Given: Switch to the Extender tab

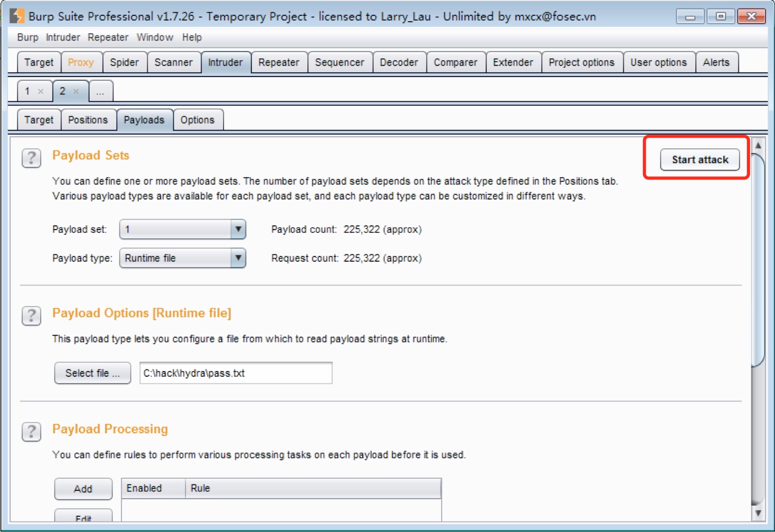Looking at the screenshot, I should pyautogui.click(x=513, y=62).
